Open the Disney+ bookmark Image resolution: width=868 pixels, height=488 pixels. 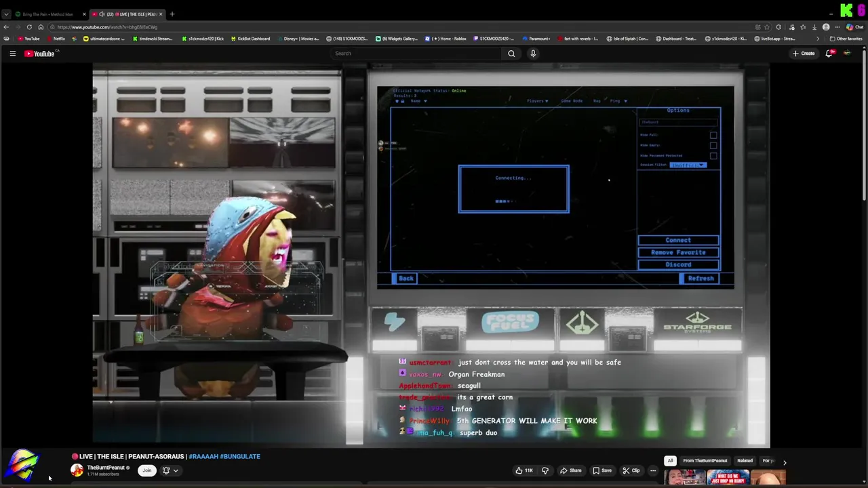(298, 39)
